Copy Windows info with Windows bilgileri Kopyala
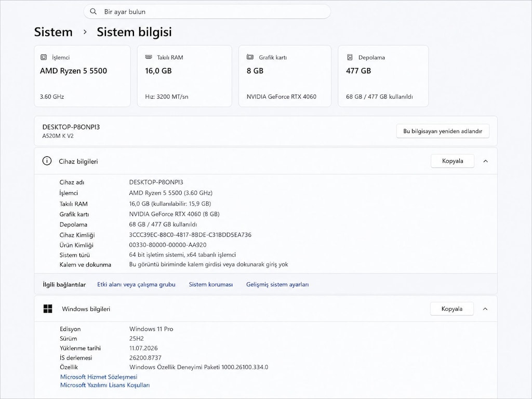Screen dimensions: 532x399 451,309
